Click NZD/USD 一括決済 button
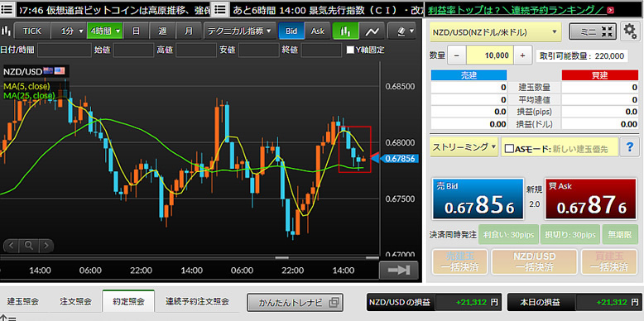Image resolution: width=644 pixels, height=321 pixels. click(535, 262)
